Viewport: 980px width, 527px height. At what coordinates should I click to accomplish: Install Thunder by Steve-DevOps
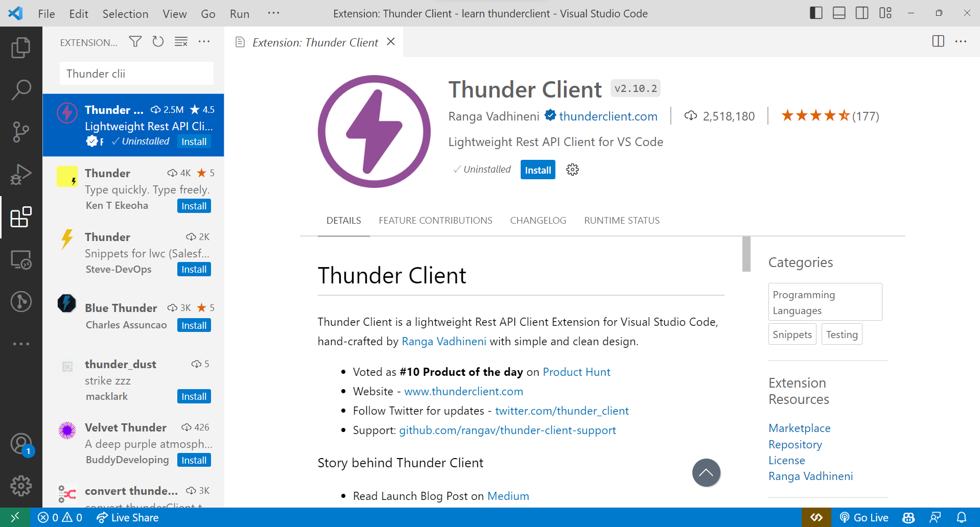194,269
